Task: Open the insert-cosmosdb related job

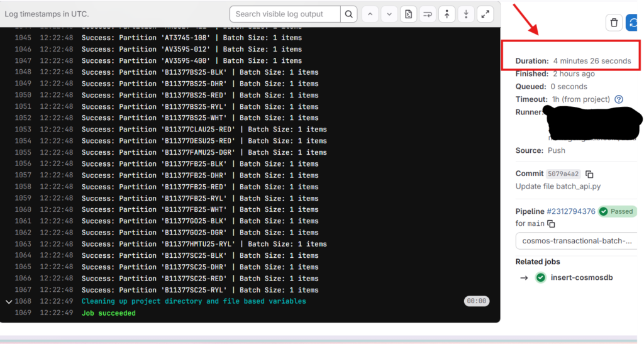Action: 582,277
